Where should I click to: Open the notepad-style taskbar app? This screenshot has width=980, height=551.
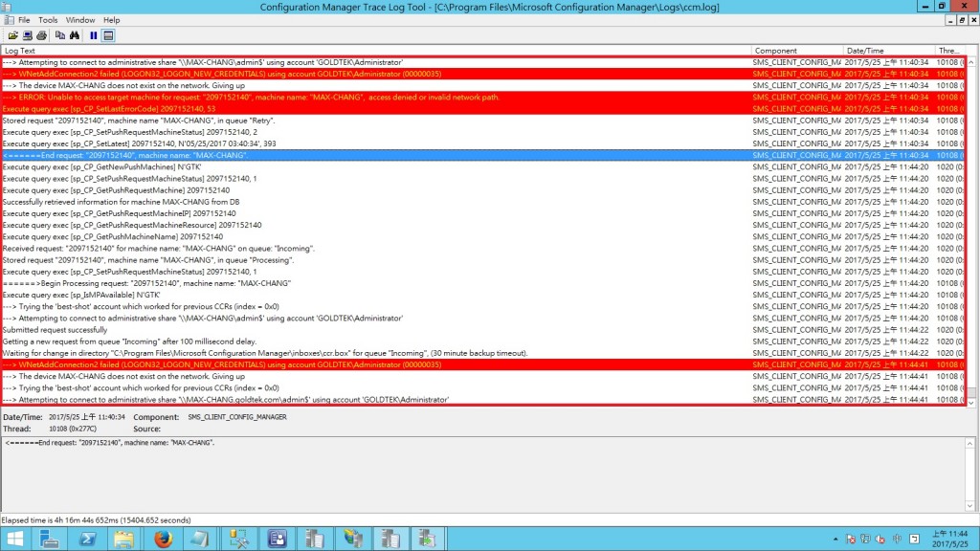click(x=200, y=539)
